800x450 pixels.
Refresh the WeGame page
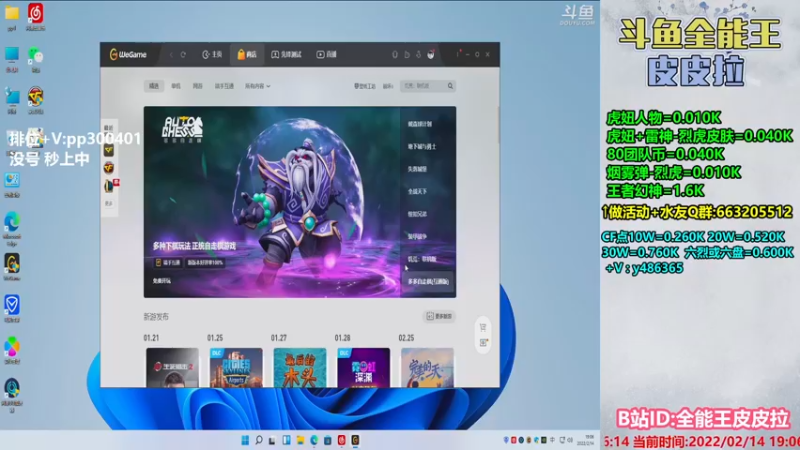(x=183, y=55)
